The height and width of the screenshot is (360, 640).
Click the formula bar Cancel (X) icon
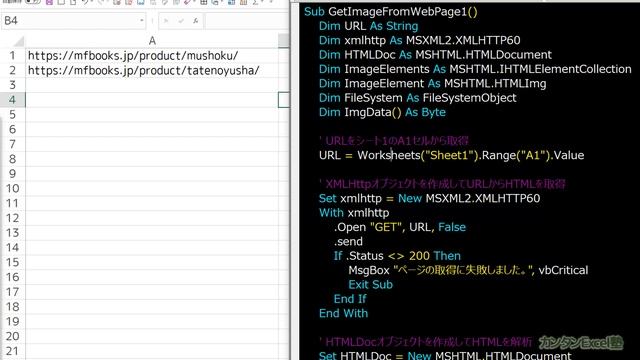pyautogui.click(x=166, y=20)
